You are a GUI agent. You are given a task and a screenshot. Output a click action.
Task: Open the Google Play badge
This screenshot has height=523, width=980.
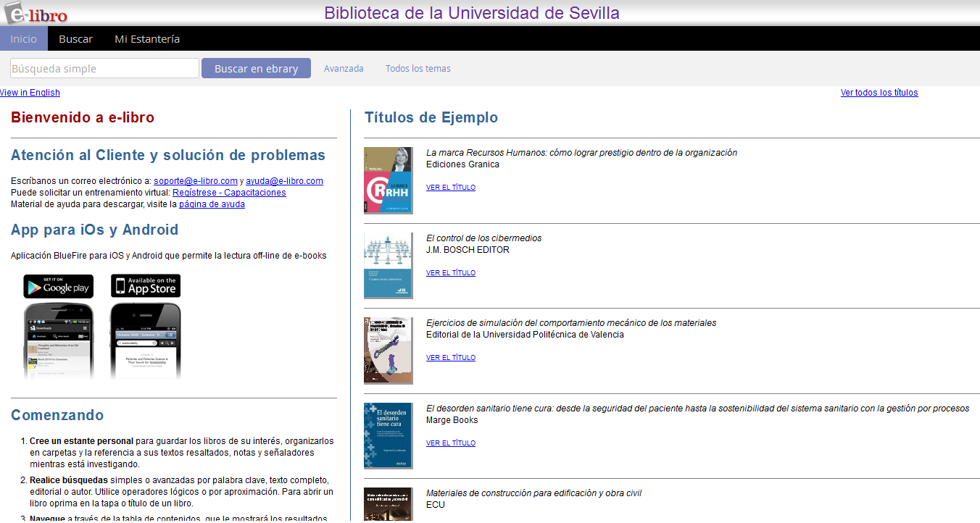click(58, 286)
